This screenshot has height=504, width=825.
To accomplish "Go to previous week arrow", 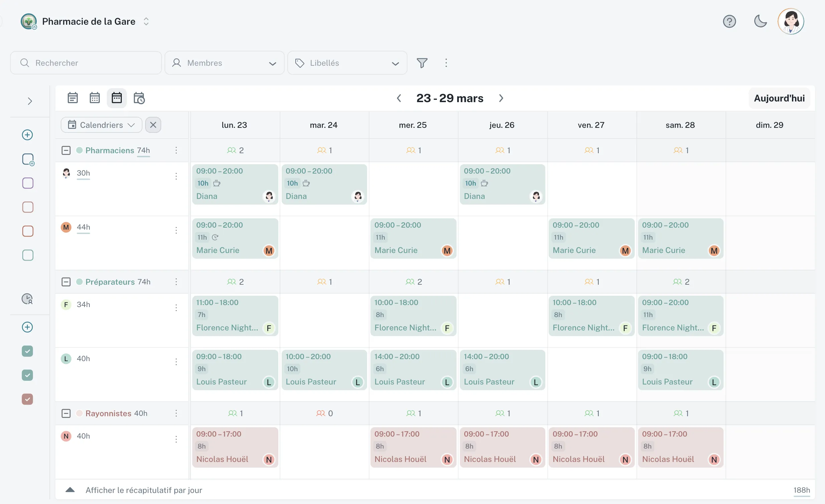I will (x=399, y=98).
